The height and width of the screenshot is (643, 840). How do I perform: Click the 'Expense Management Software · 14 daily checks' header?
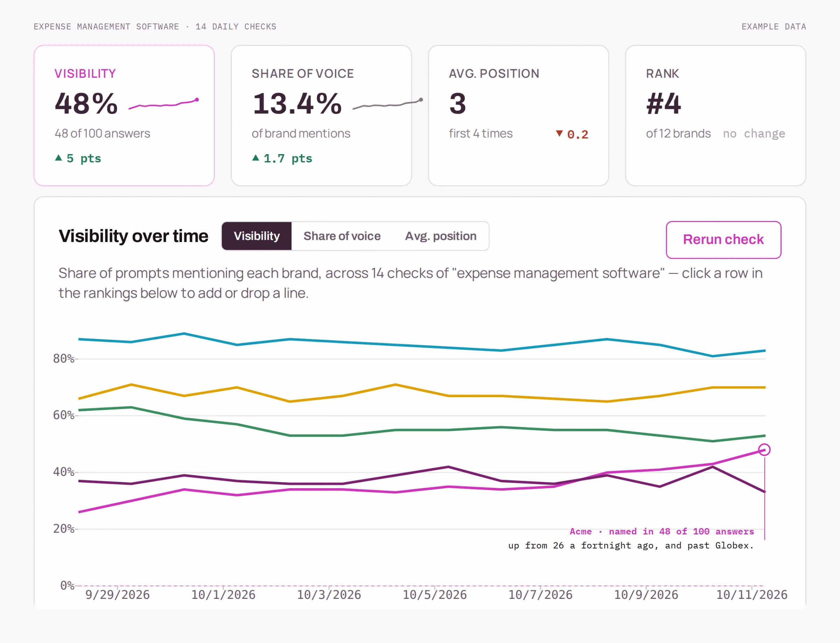pos(155,26)
